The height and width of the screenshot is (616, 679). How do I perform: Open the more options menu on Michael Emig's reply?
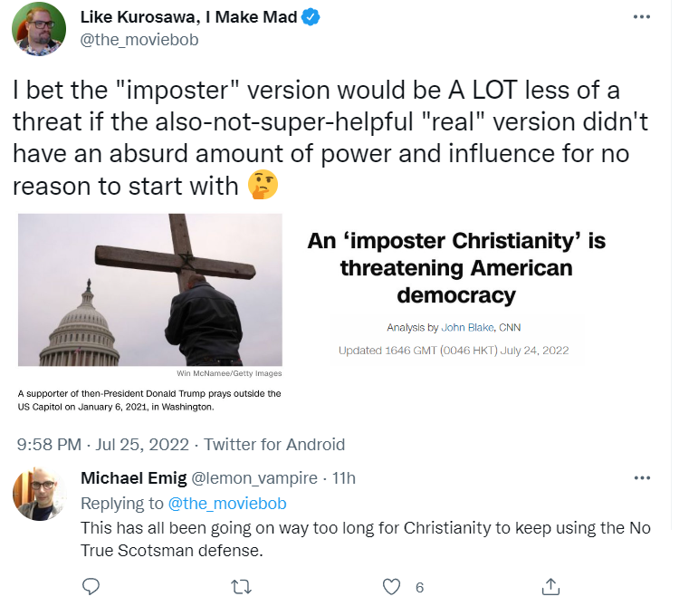642,478
